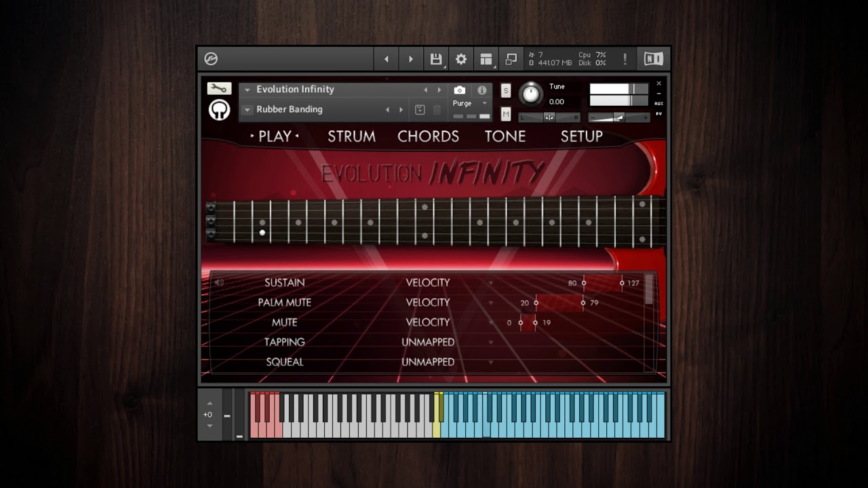Click the Kontakt logo icon
Screen dimensions: 868x488
(211, 59)
